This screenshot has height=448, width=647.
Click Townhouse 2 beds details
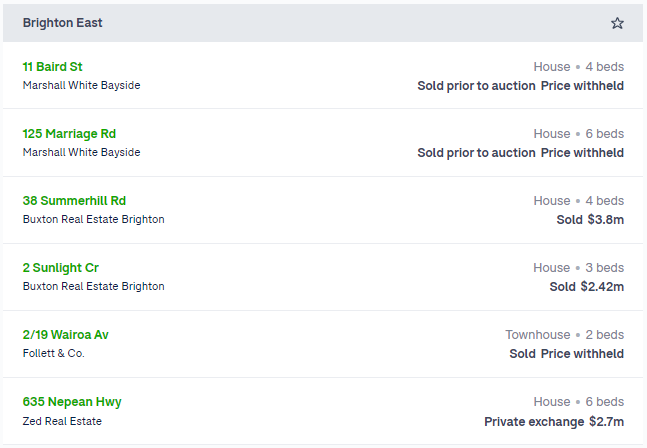point(564,335)
